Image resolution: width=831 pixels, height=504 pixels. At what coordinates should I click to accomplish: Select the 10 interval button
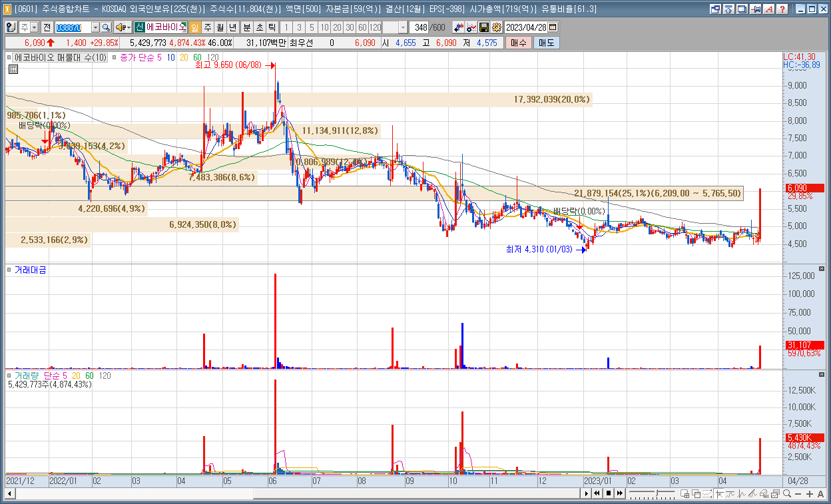tap(324, 27)
